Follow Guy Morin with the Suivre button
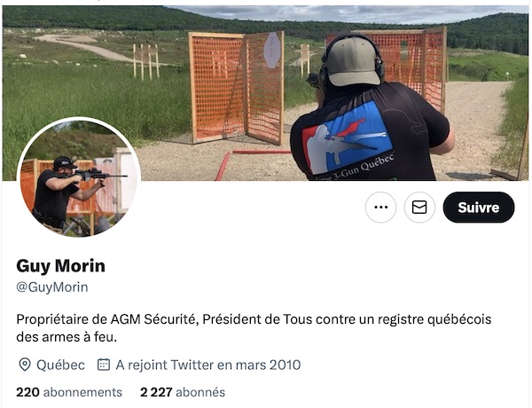 tap(479, 207)
